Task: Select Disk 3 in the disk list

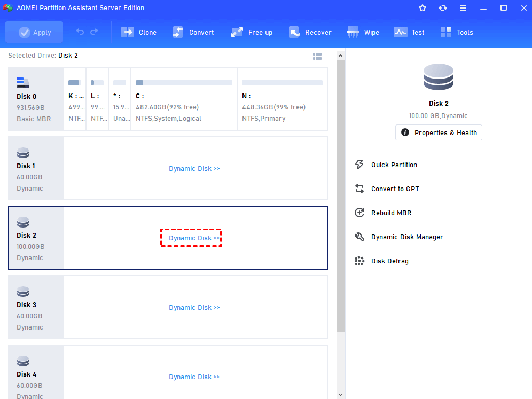Action: tap(36, 307)
